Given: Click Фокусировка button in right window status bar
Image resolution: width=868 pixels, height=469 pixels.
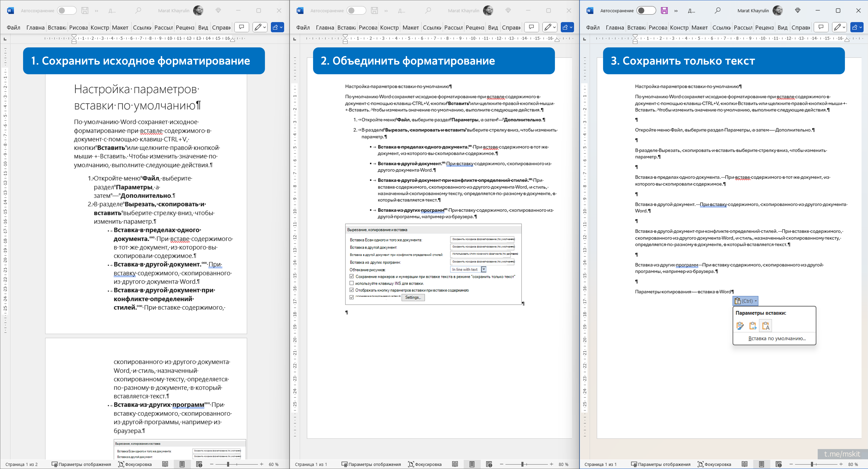Looking at the screenshot, I should pos(714,464).
